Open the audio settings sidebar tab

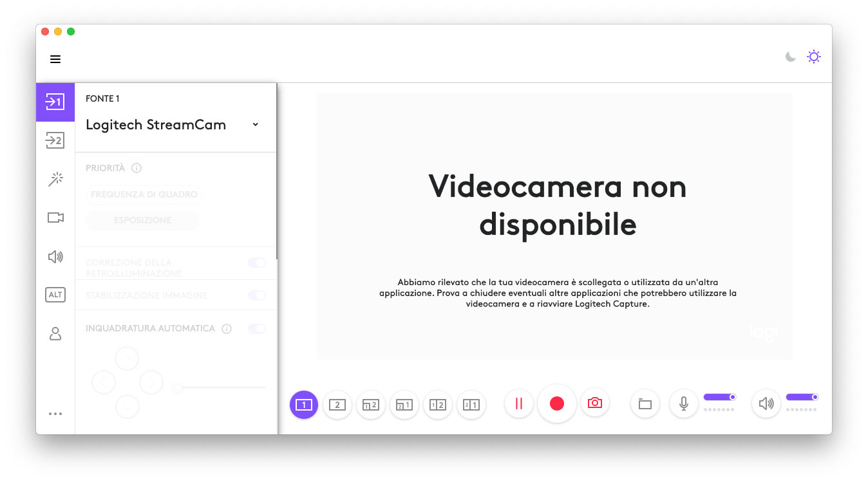(x=55, y=257)
